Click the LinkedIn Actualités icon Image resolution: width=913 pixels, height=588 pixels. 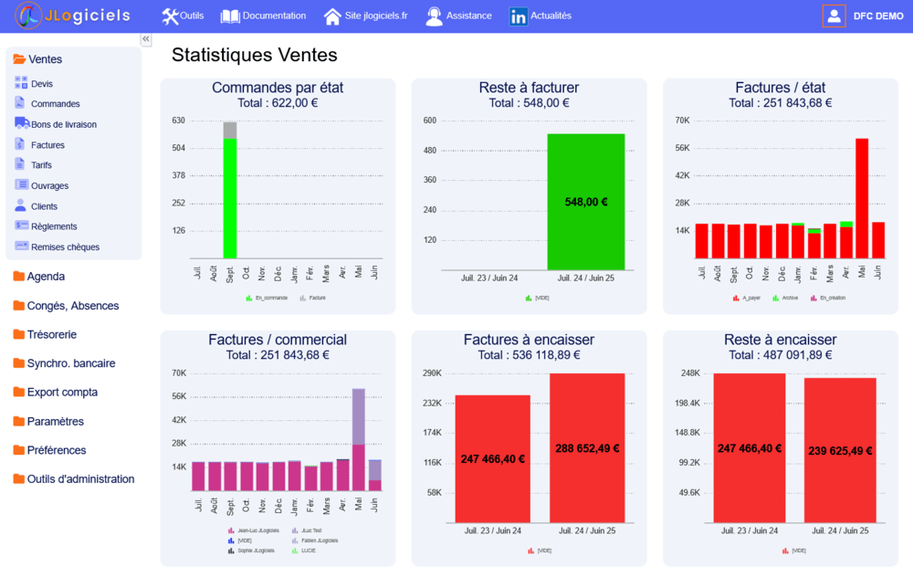tap(519, 16)
